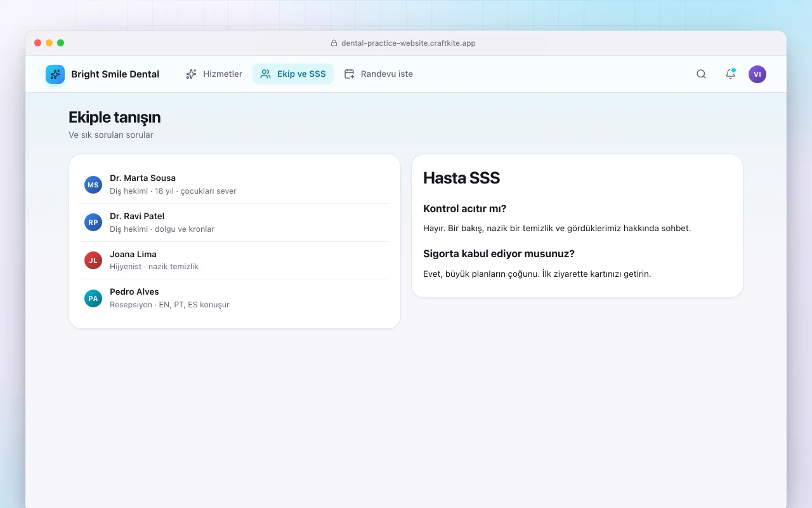The width and height of the screenshot is (812, 508).
Task: Click the answer starting 'Hayır. Bir bakış'
Action: point(557,228)
